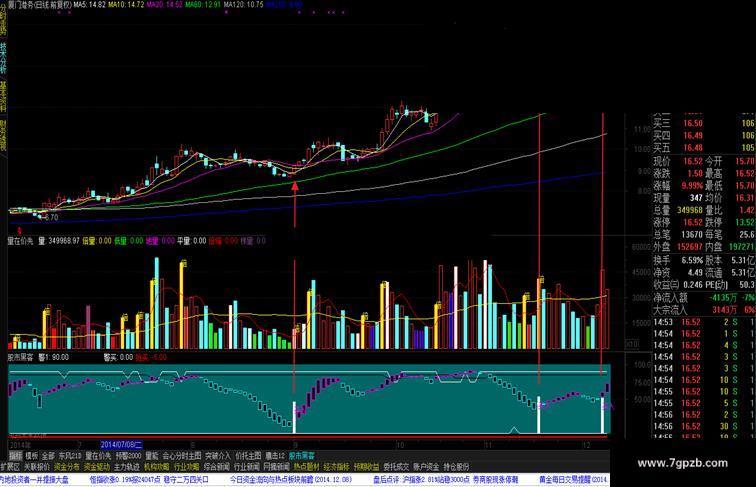Click the 买四 16.49 bid row
Viewport: 756px width, 487px height.
(x=704, y=135)
